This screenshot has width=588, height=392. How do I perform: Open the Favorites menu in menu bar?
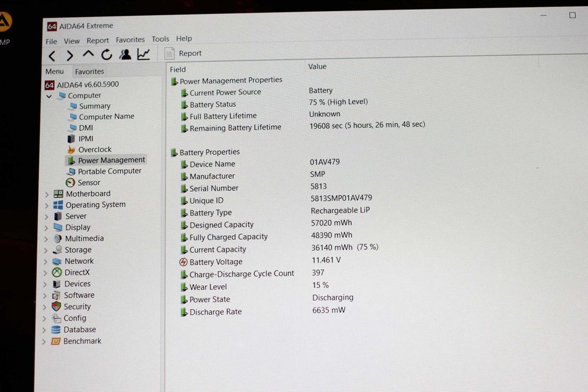tap(130, 39)
